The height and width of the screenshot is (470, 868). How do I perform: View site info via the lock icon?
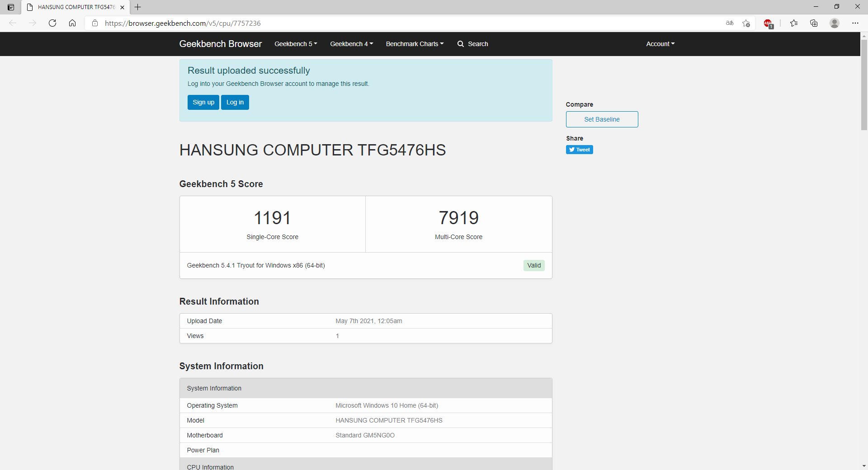(95, 23)
